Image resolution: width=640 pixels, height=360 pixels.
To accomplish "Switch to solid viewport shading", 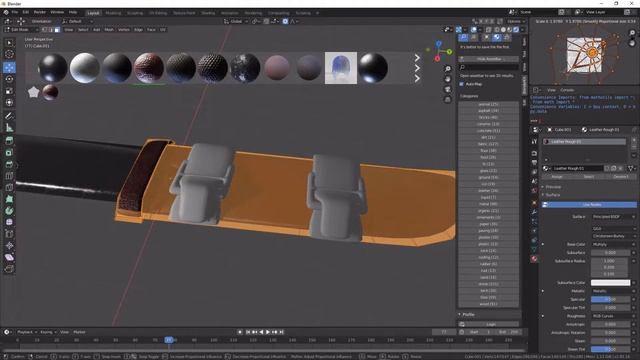I will (503, 29).
